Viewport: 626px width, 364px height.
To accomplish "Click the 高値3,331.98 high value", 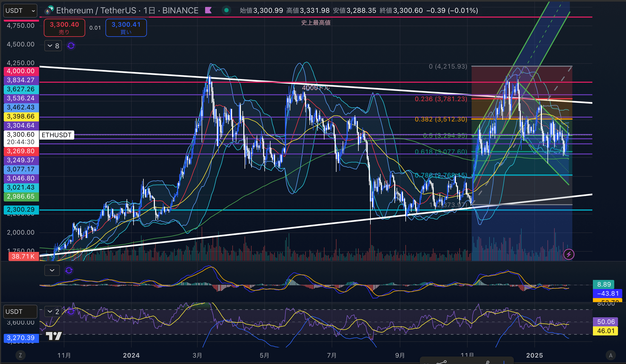I will (308, 10).
